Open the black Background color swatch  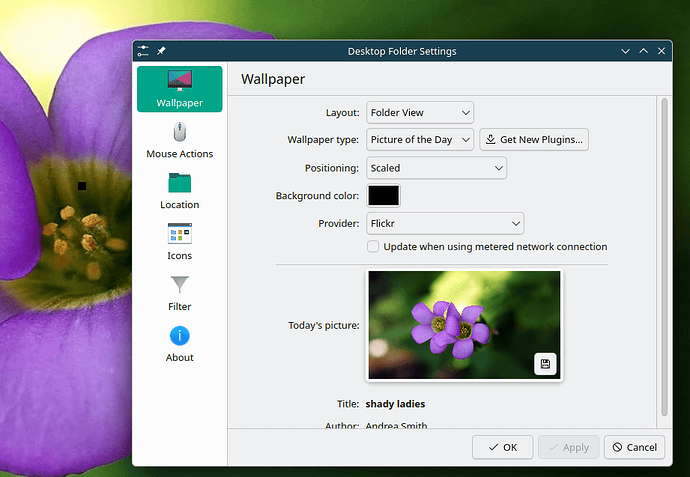click(x=383, y=195)
